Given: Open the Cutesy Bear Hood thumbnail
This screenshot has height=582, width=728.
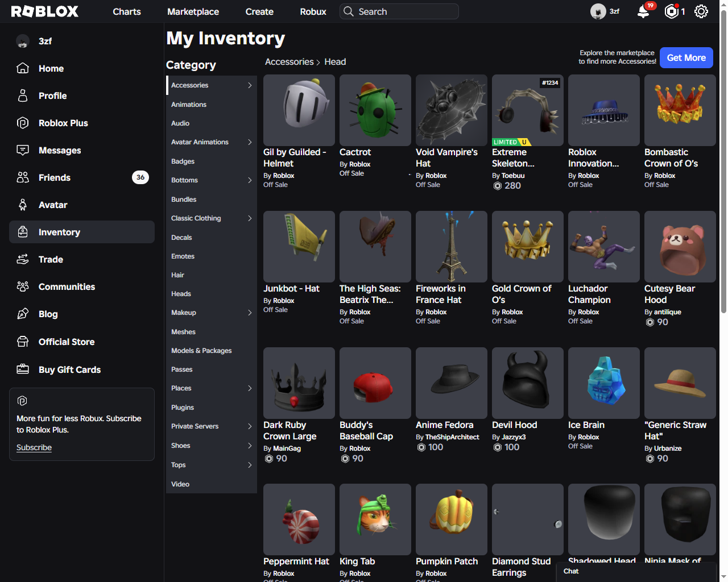Looking at the screenshot, I should pyautogui.click(x=680, y=247).
